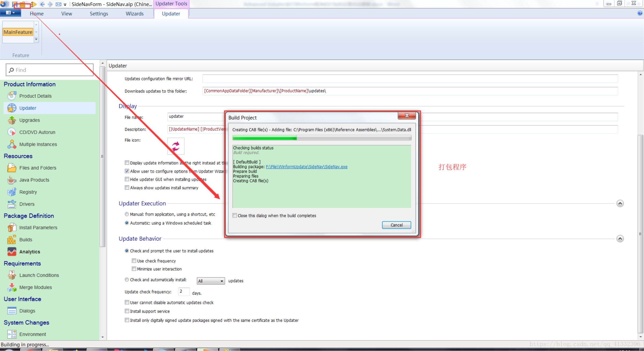Collapse the Updater Execution section
This screenshot has width=644, height=351.
(x=620, y=203)
